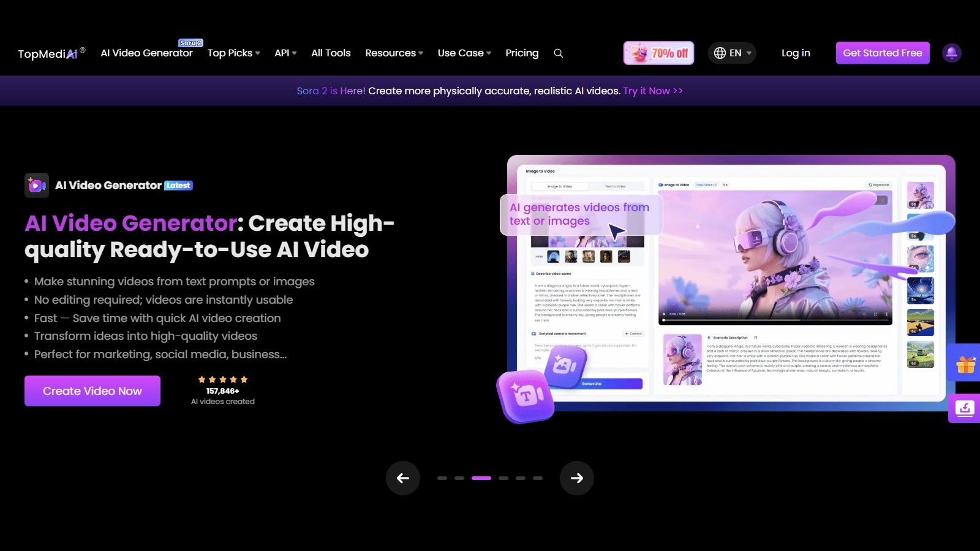Click the five-star rating icons
The height and width of the screenshot is (551, 980).
coord(223,380)
